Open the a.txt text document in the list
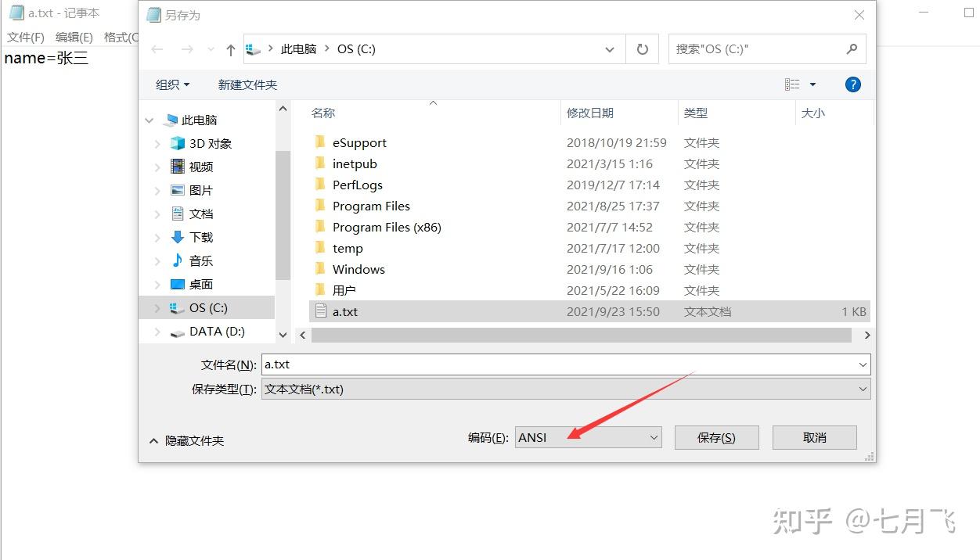The image size is (980, 560). point(344,311)
